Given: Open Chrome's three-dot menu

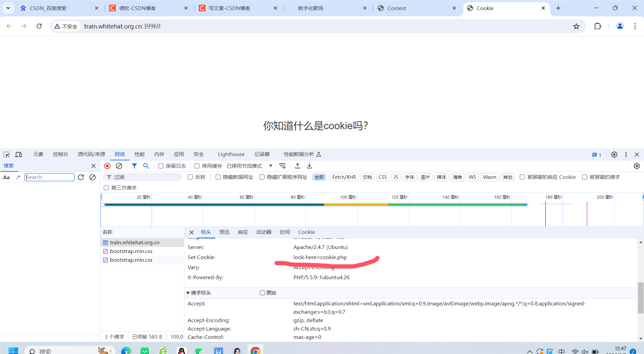Looking at the screenshot, I should [x=635, y=26].
